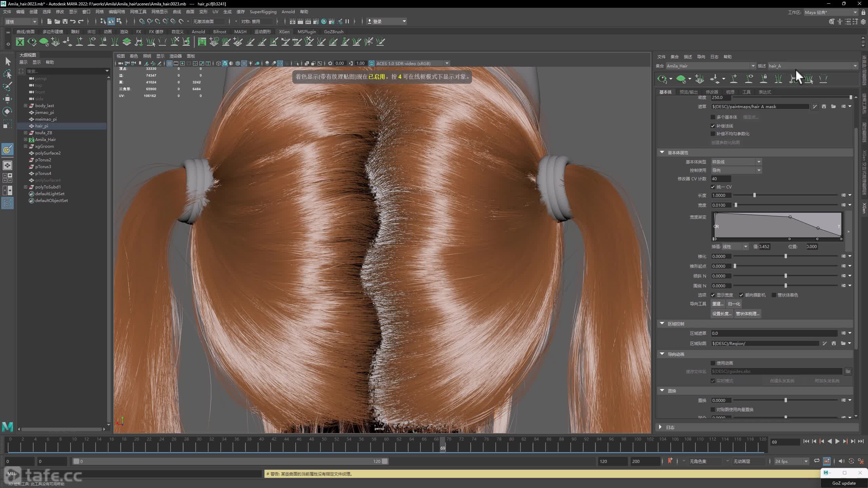Click the save icon beside mask field

824,106
